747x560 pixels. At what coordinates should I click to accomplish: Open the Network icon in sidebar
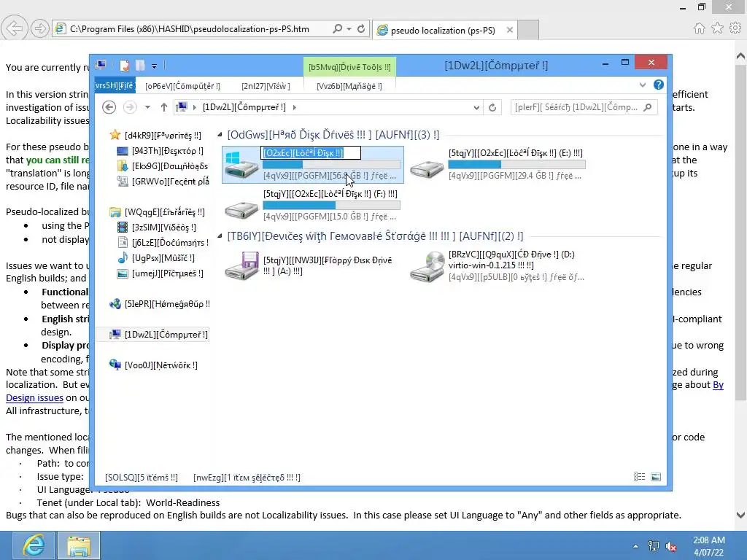[115, 365]
